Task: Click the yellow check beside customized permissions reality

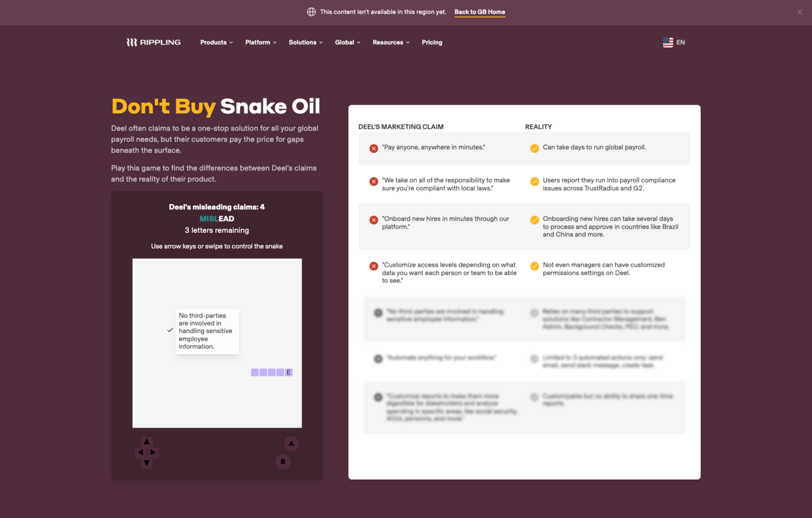Action: click(x=534, y=266)
